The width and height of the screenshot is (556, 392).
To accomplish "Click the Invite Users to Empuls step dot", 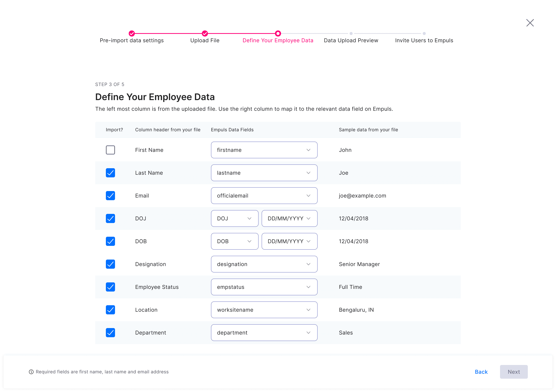I will click(x=424, y=33).
